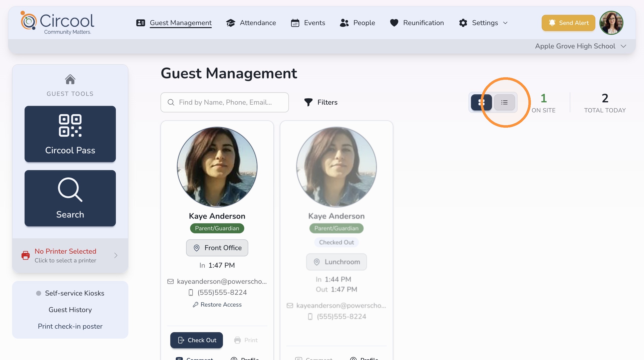Open the Events tab

(x=314, y=23)
